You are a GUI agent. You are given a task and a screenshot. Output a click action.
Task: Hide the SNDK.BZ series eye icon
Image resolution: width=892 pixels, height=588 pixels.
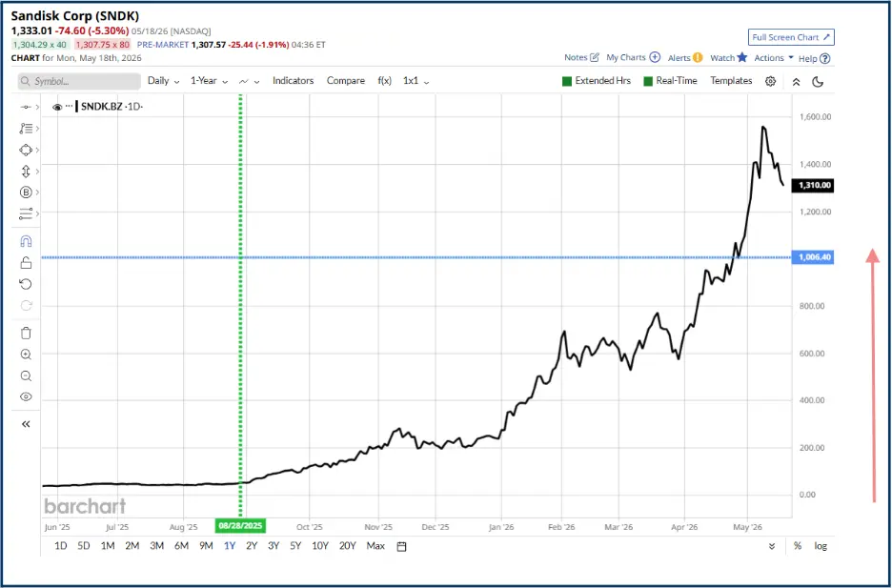click(x=57, y=107)
